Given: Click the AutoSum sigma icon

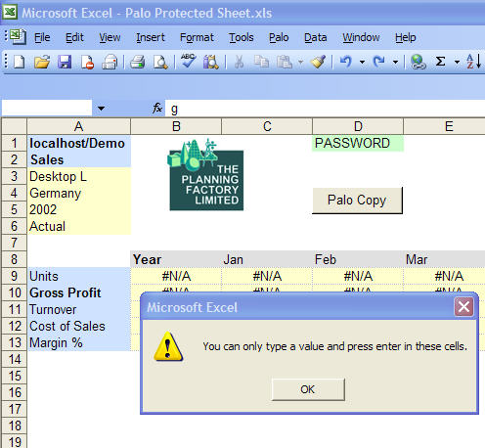Looking at the screenshot, I should click(440, 62).
